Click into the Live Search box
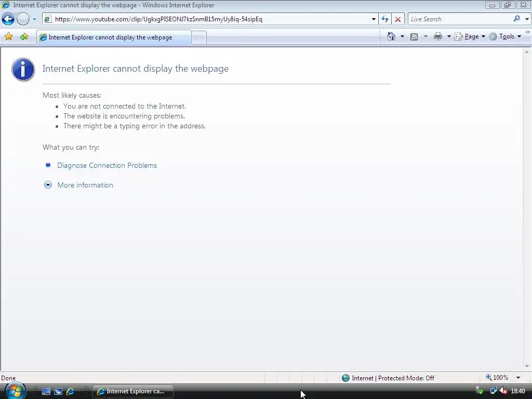 [x=460, y=19]
